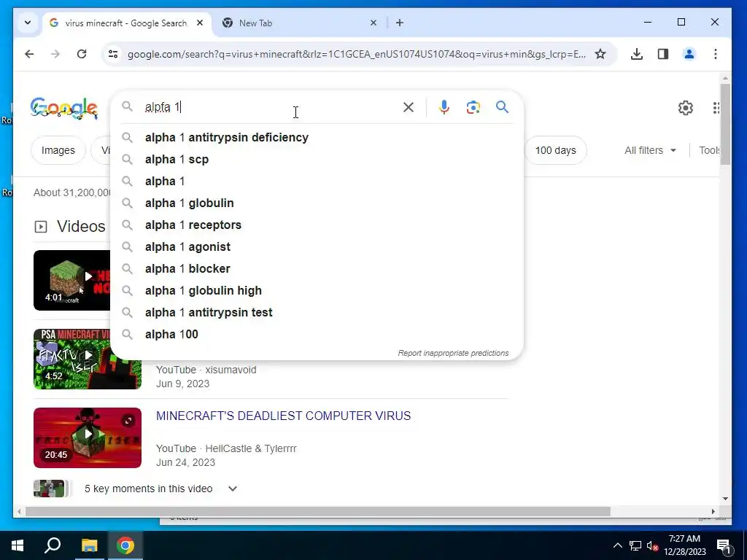Image resolution: width=747 pixels, height=560 pixels.
Task: Click the browser forward arrow
Action: click(55, 54)
